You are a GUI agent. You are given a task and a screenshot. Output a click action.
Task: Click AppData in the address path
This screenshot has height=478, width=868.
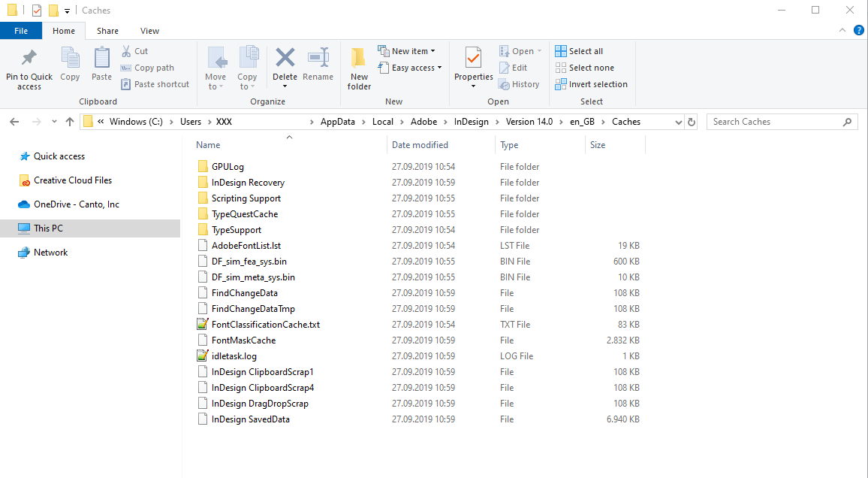pos(338,122)
